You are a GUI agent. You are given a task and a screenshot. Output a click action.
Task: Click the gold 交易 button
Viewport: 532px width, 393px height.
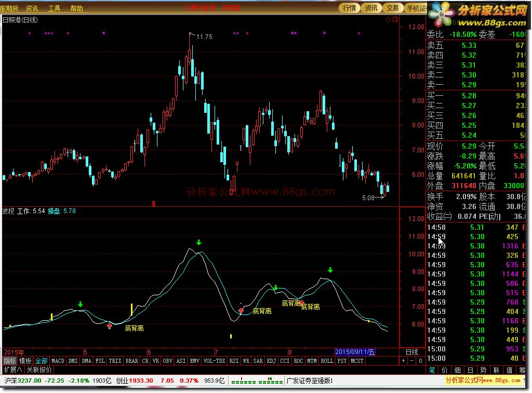(393, 8)
